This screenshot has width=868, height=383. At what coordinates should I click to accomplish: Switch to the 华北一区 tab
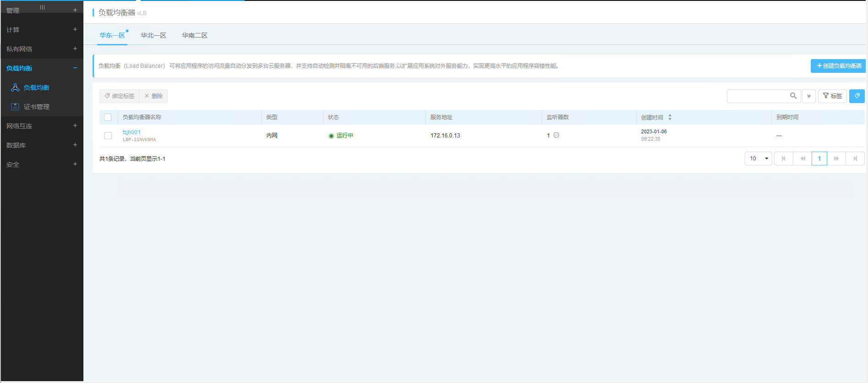tap(153, 35)
